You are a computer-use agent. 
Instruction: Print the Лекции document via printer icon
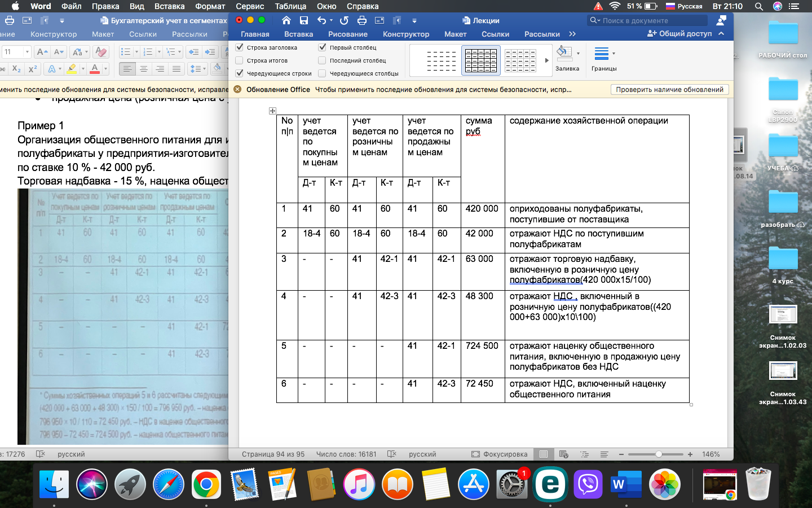pyautogui.click(x=362, y=20)
